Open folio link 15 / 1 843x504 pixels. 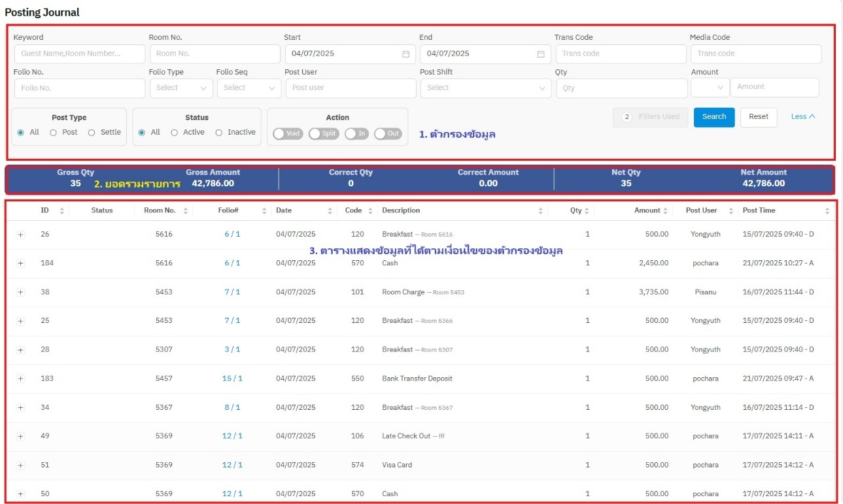232,378
